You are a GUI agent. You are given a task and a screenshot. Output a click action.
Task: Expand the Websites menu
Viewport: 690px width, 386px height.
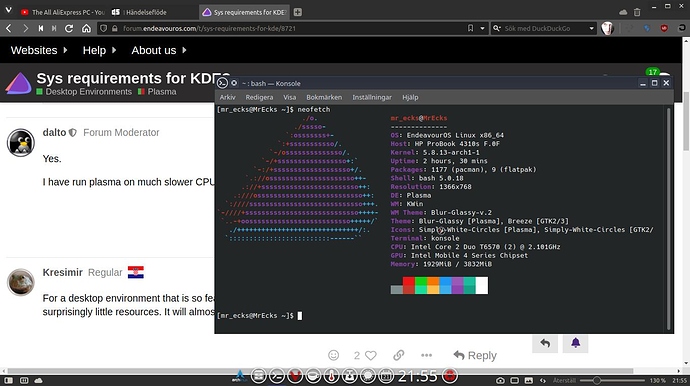(39, 50)
